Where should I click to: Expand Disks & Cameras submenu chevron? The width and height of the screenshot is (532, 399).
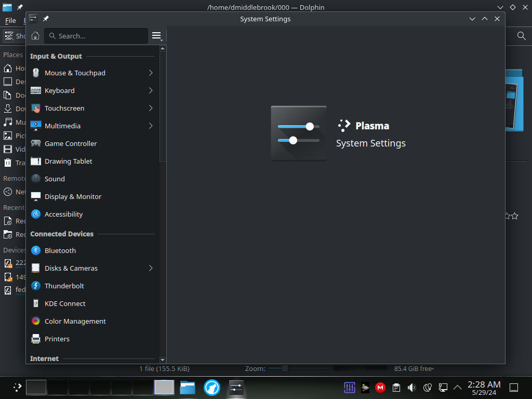click(x=151, y=268)
